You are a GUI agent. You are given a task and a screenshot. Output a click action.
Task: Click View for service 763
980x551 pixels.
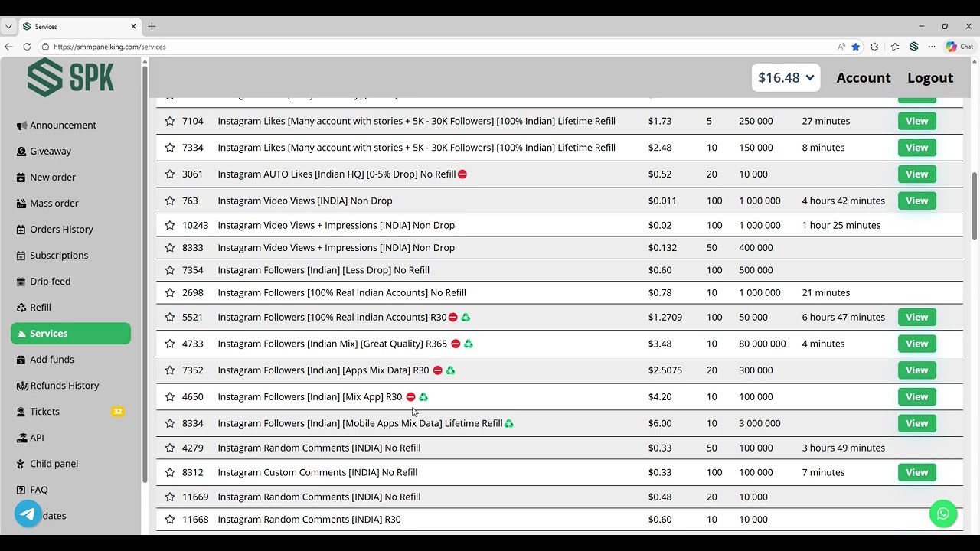[916, 201]
